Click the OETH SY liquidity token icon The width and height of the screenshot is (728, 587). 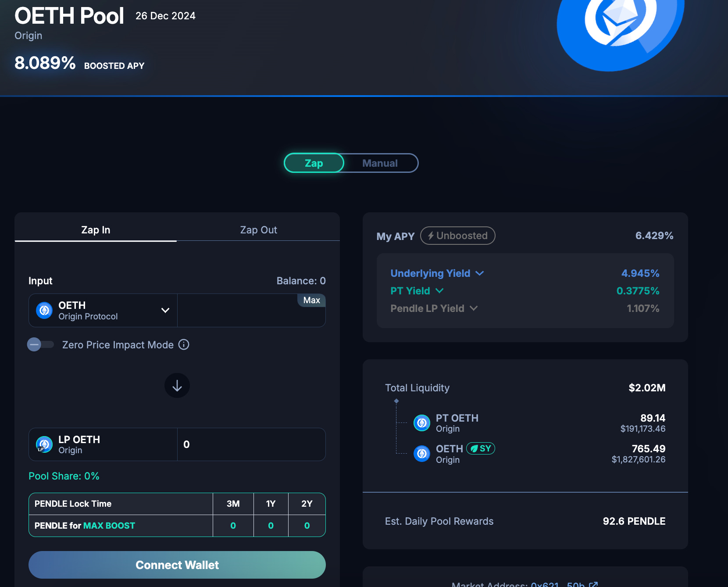422,454
